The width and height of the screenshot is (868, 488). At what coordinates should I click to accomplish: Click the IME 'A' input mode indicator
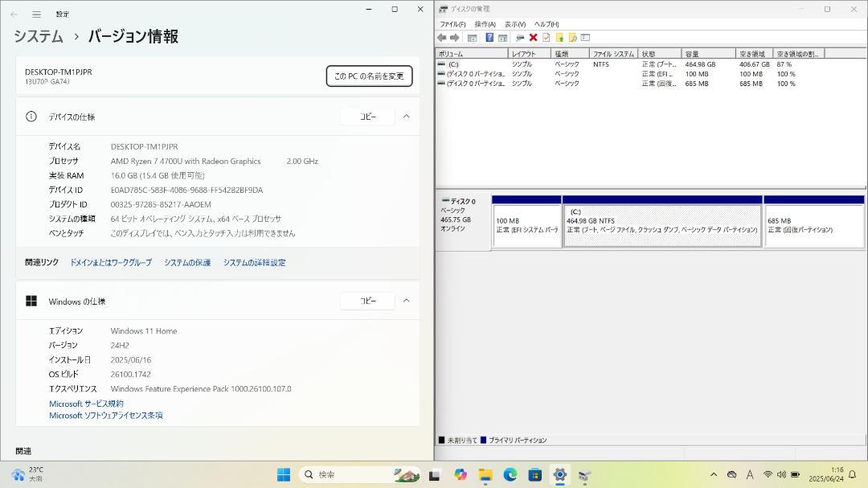(x=750, y=474)
